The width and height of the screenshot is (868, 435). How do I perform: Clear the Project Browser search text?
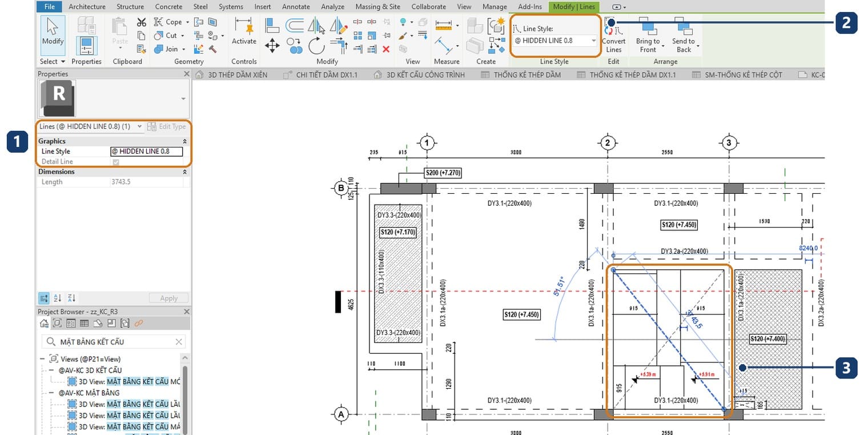[x=179, y=341]
